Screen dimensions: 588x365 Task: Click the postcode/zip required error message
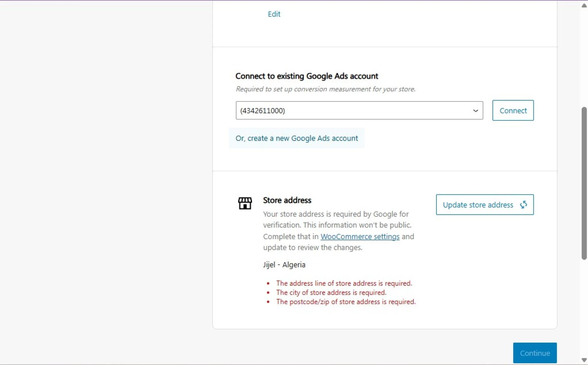click(x=346, y=302)
